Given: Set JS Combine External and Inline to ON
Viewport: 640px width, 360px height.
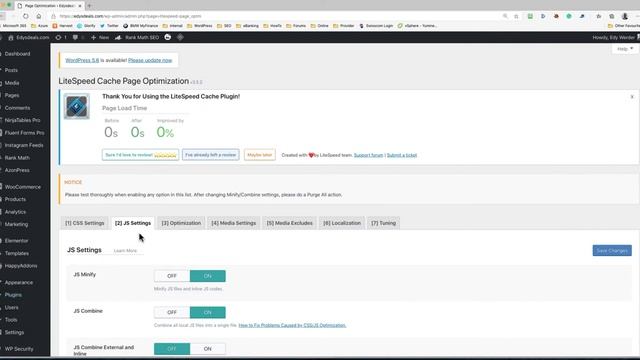Looking at the screenshot, I should coord(207,349).
